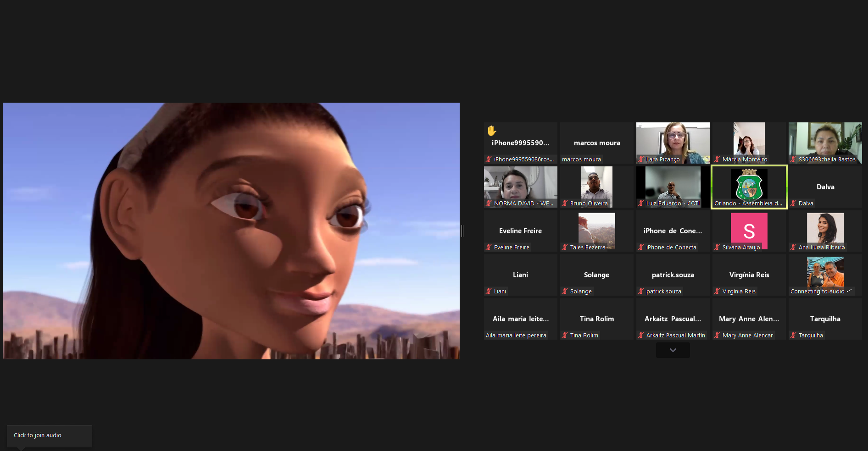Image resolution: width=868 pixels, height=451 pixels.
Task: Click the Aila maria leite pereira name label
Action: coord(516,335)
